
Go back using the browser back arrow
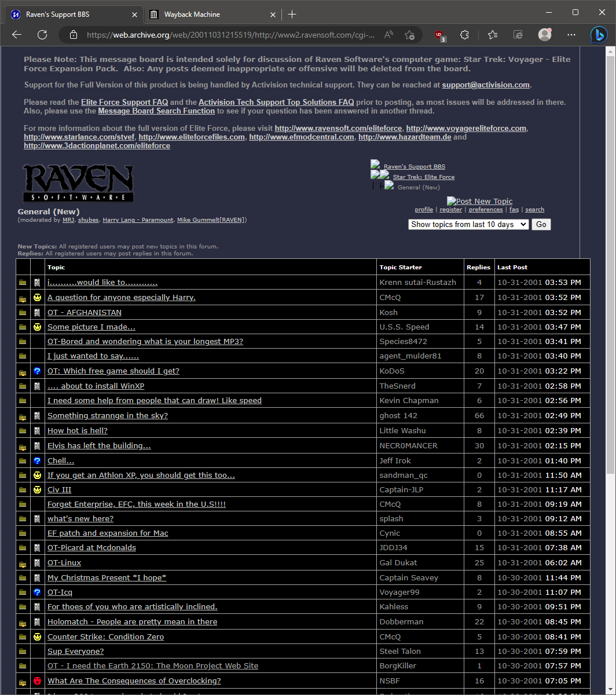pyautogui.click(x=17, y=35)
